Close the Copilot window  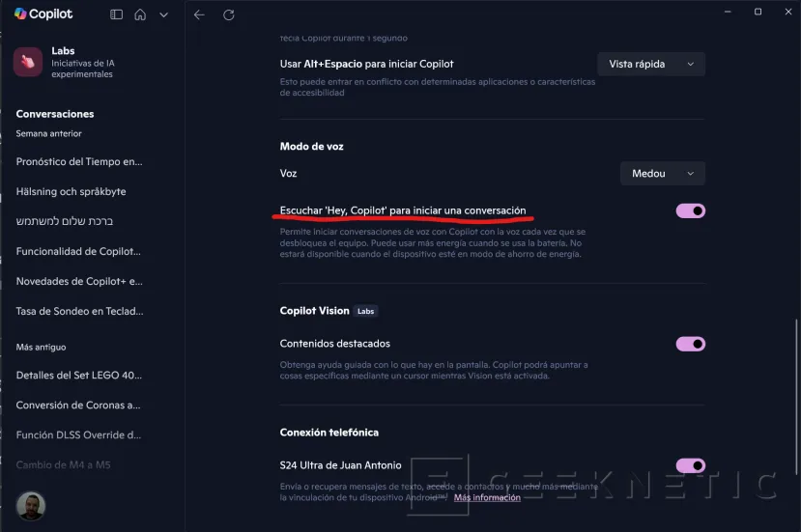pyautogui.click(x=788, y=12)
